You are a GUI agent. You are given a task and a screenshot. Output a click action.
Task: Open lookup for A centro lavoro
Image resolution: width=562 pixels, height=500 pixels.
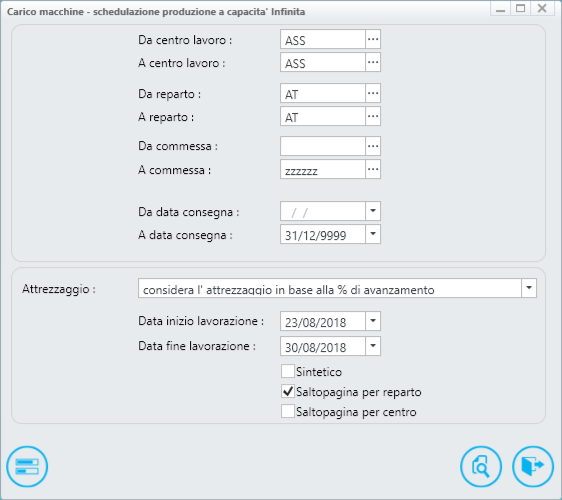(373, 62)
